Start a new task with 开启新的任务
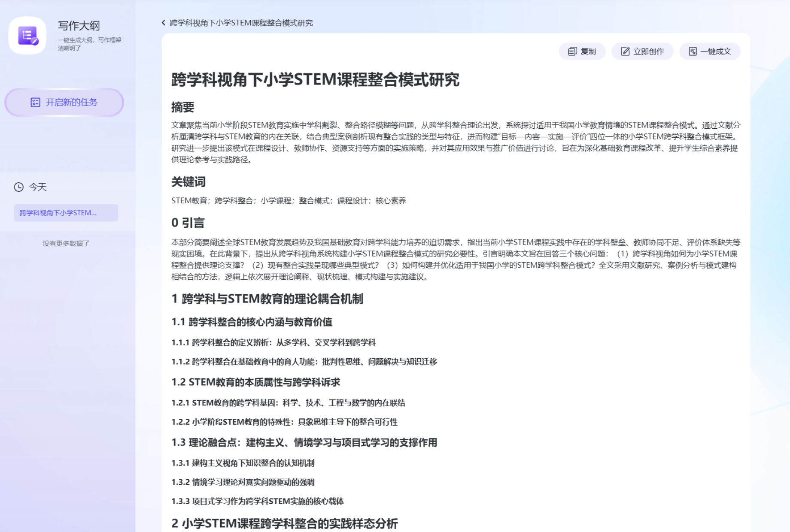 pos(64,103)
